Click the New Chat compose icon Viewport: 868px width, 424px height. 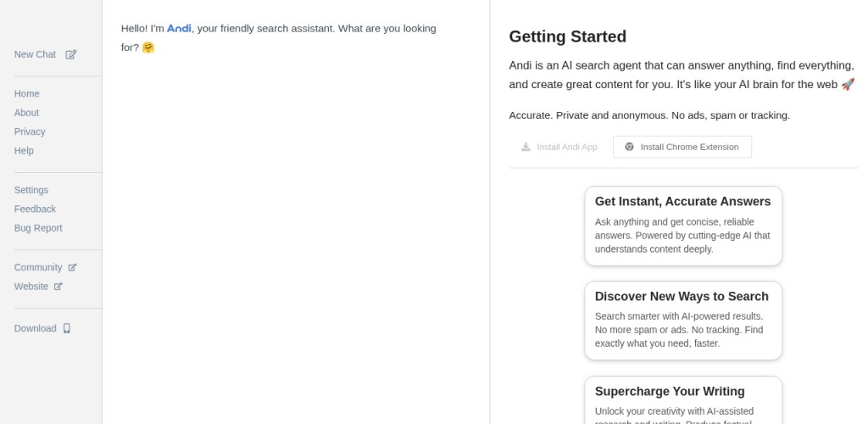pyautogui.click(x=71, y=54)
